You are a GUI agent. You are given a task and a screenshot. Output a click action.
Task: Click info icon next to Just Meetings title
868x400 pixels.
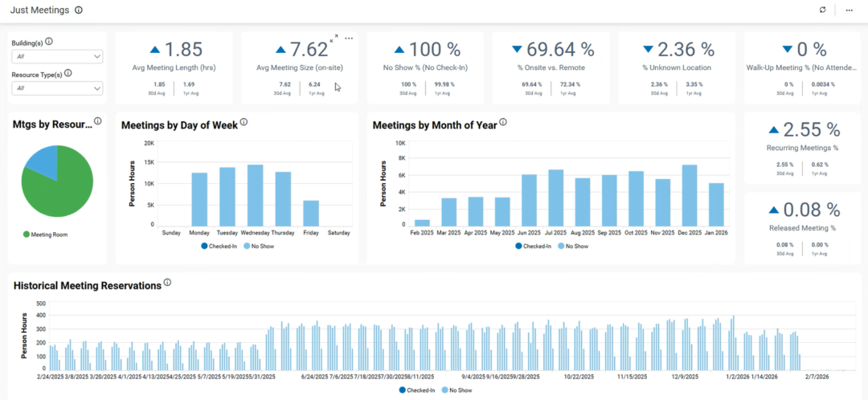tap(78, 10)
